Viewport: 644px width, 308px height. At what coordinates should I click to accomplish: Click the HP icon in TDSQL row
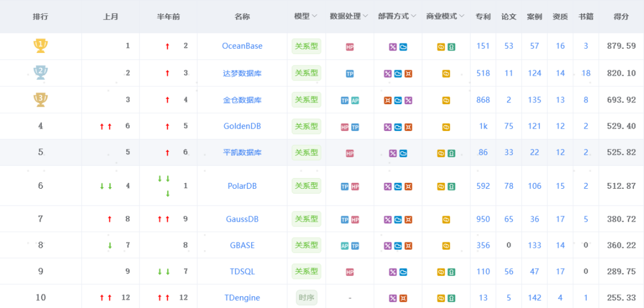coord(350,272)
